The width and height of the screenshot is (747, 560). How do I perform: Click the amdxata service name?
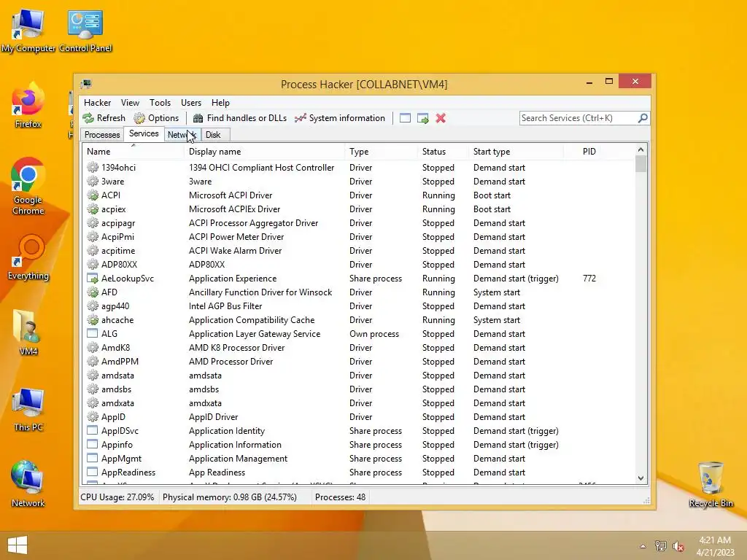coord(117,402)
